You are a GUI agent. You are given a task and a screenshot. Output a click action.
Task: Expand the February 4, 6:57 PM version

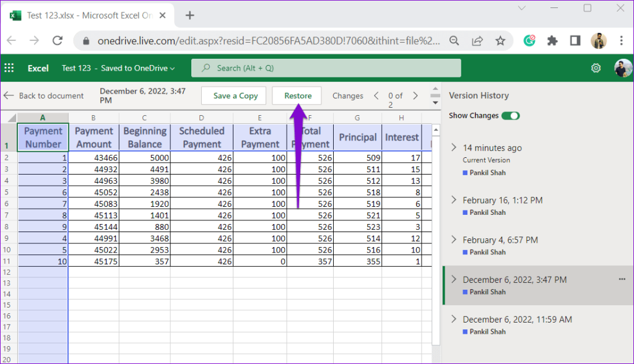tap(454, 240)
